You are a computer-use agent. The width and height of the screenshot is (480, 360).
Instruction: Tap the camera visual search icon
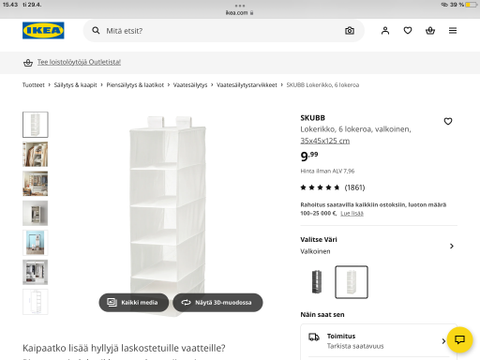pyautogui.click(x=349, y=31)
